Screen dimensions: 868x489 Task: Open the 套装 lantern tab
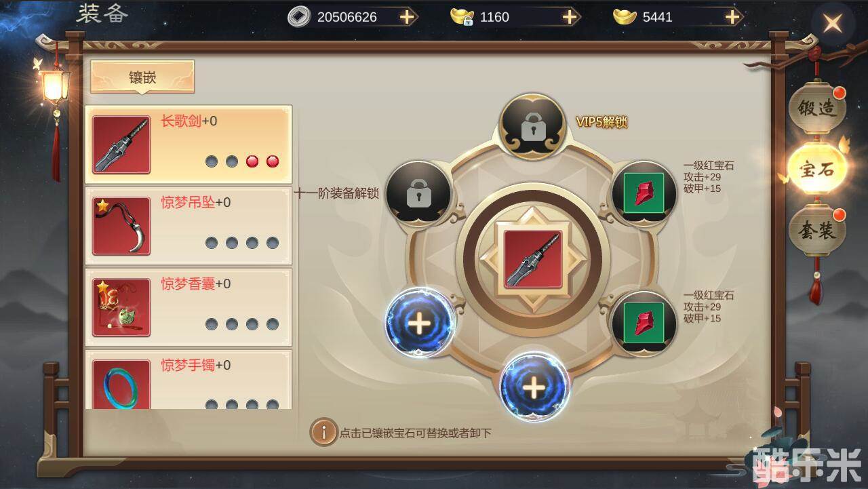816,231
